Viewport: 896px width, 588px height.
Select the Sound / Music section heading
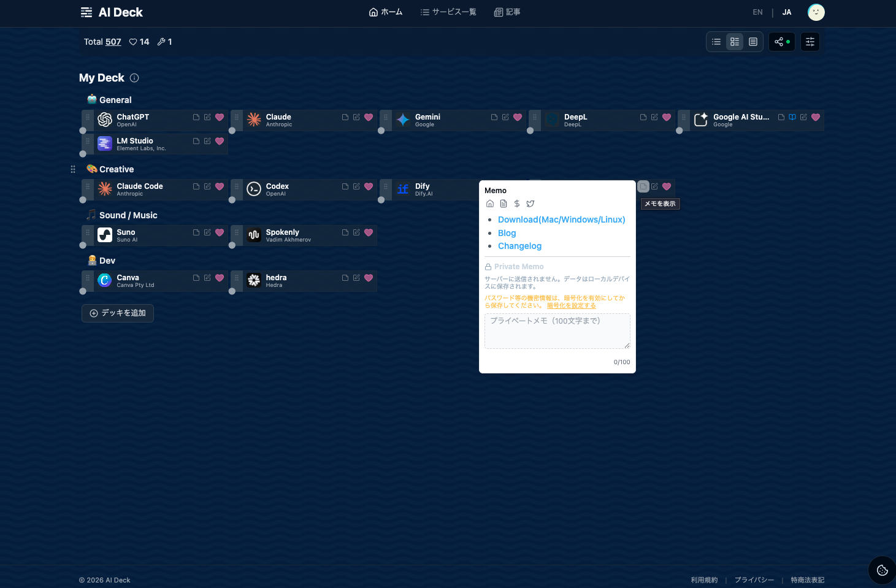pyautogui.click(x=128, y=215)
